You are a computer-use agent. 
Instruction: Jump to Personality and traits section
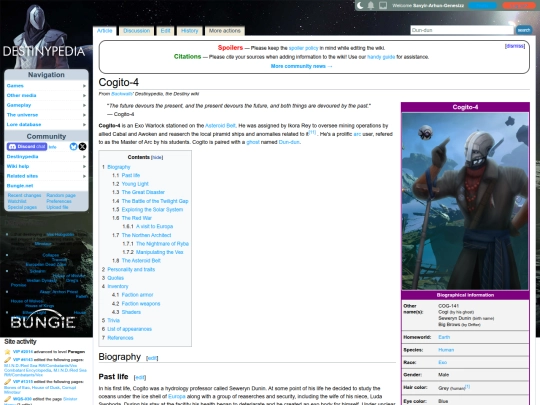(x=131, y=269)
